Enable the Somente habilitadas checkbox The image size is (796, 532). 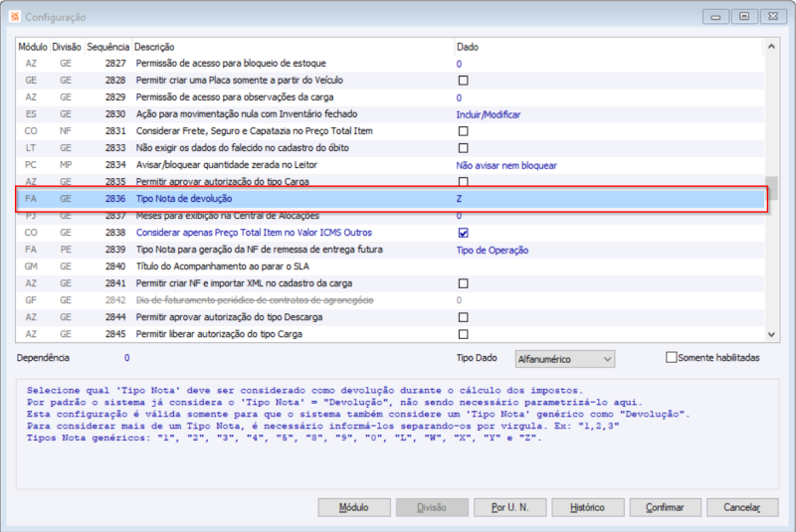tap(671, 358)
